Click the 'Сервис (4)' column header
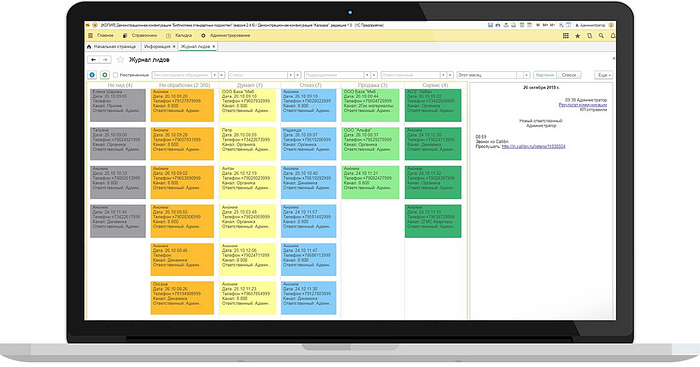This screenshot has height=367, width=700. (x=435, y=85)
